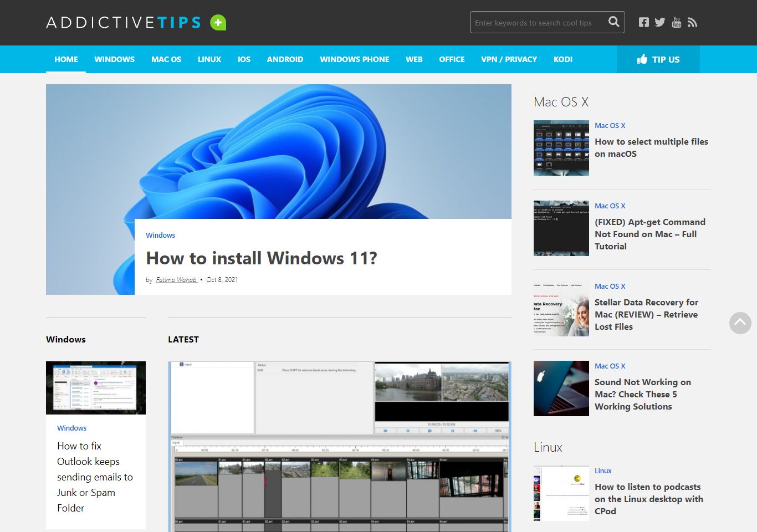Open the Office menu item
The width and height of the screenshot is (757, 532).
point(452,59)
